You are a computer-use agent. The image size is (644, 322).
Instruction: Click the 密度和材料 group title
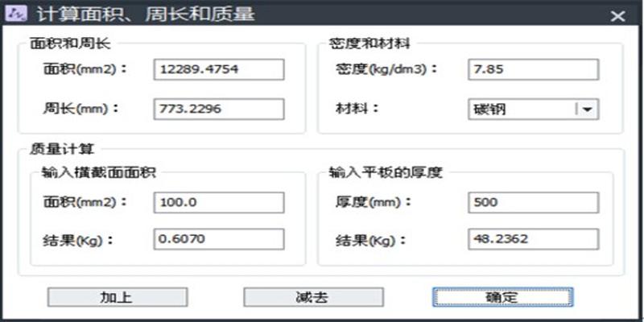coord(369,44)
